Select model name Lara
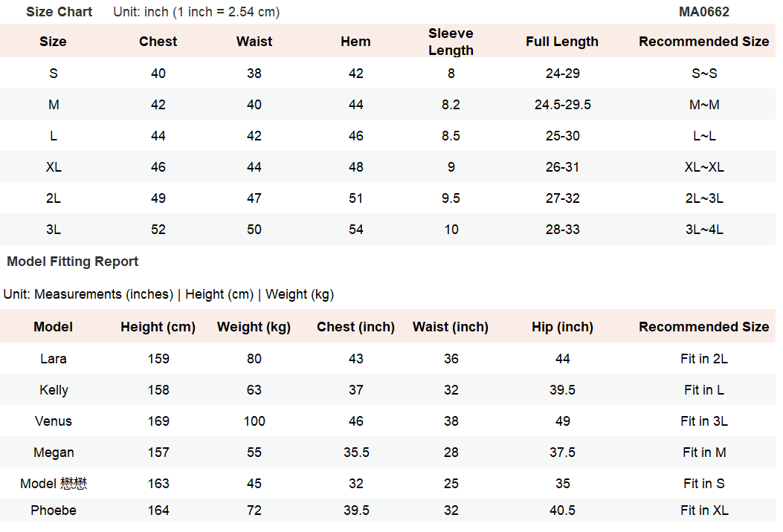 pos(54,359)
